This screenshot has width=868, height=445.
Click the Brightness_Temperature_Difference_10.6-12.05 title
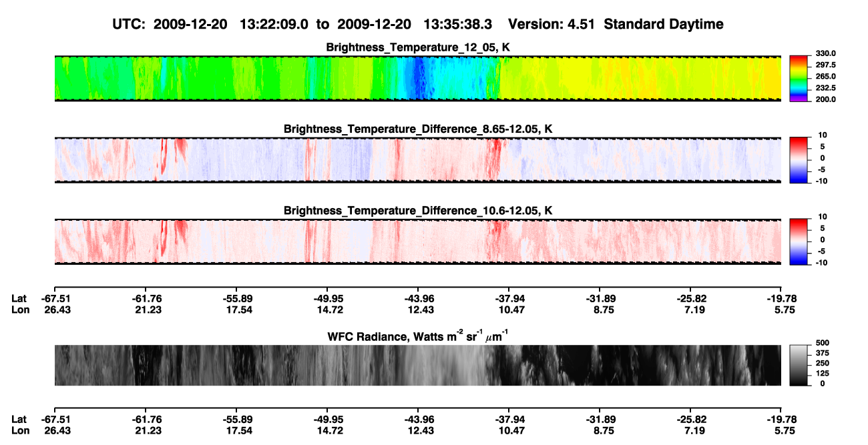418,211
